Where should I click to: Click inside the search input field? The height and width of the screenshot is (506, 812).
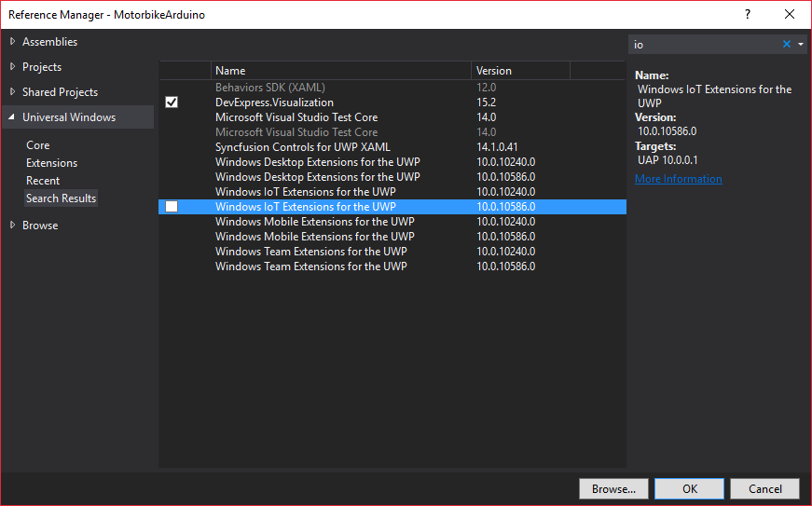coord(704,44)
